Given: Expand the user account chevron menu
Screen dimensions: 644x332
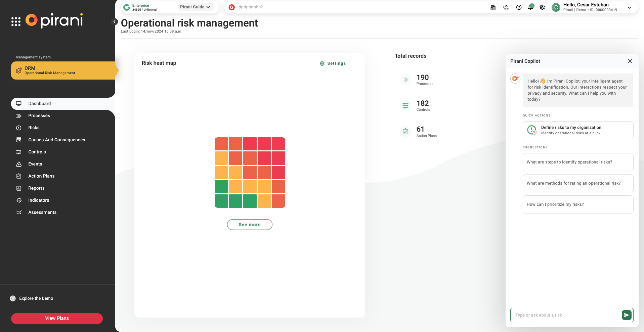Looking at the screenshot, I should pyautogui.click(x=629, y=7).
